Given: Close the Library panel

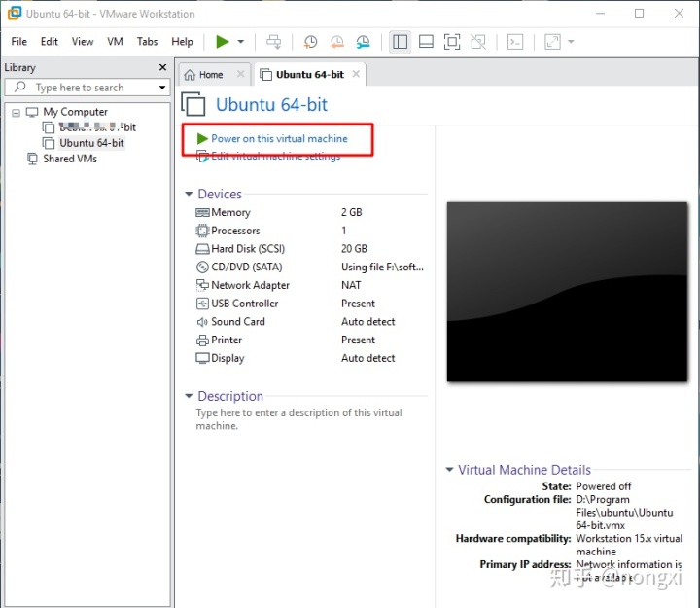Looking at the screenshot, I should point(162,67).
